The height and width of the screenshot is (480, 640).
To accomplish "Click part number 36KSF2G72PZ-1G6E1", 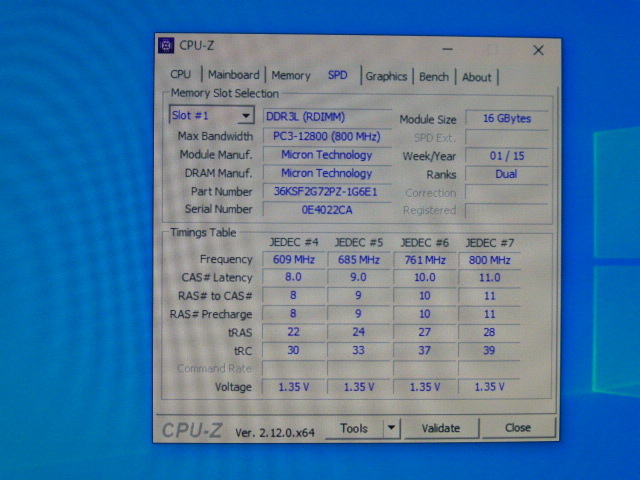I will click(x=327, y=191).
